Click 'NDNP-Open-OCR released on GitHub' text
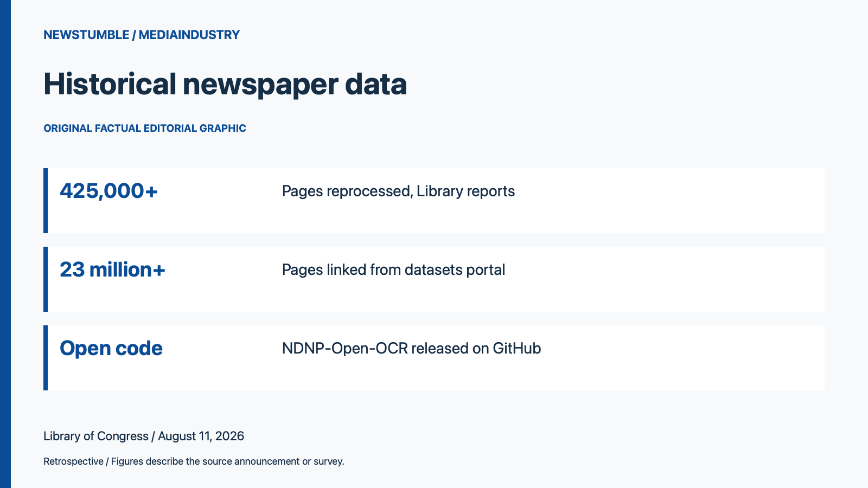This screenshot has width=868, height=488. [x=411, y=349]
